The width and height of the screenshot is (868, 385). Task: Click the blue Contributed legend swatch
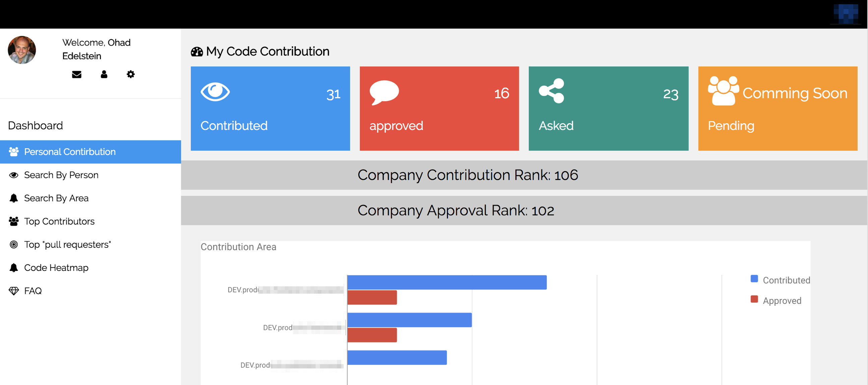(754, 279)
